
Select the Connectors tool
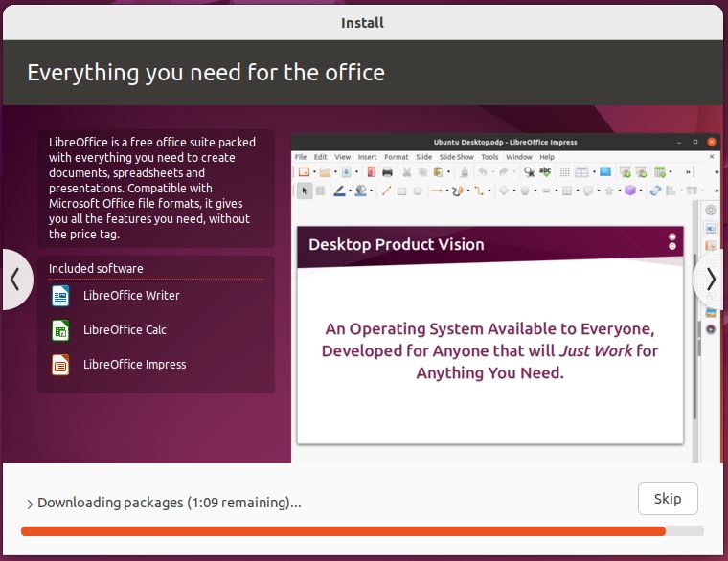tap(479, 191)
